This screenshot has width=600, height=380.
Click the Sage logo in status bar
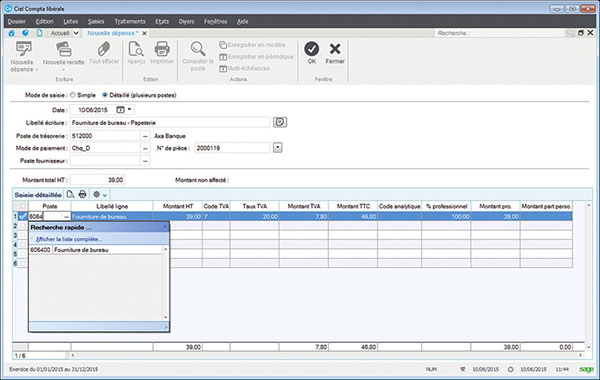pyautogui.click(x=586, y=369)
